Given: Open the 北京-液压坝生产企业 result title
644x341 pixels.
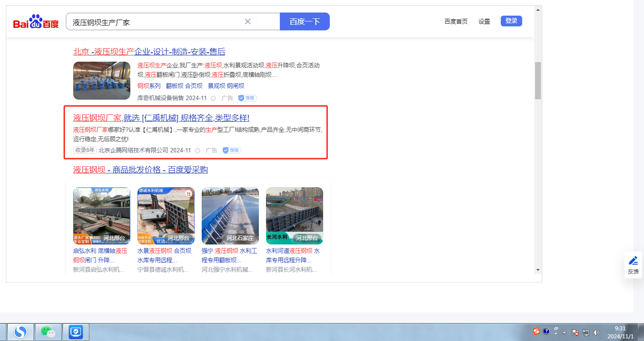Looking at the screenshot, I should (x=149, y=51).
